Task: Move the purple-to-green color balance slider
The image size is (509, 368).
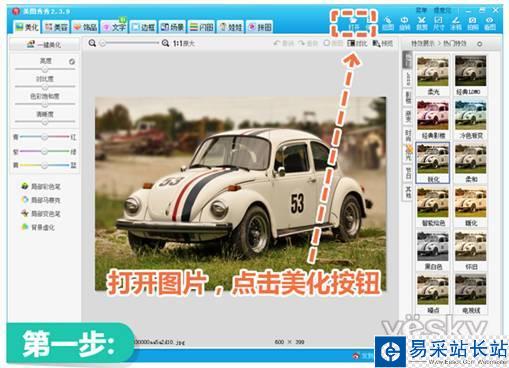Action: pos(44,151)
